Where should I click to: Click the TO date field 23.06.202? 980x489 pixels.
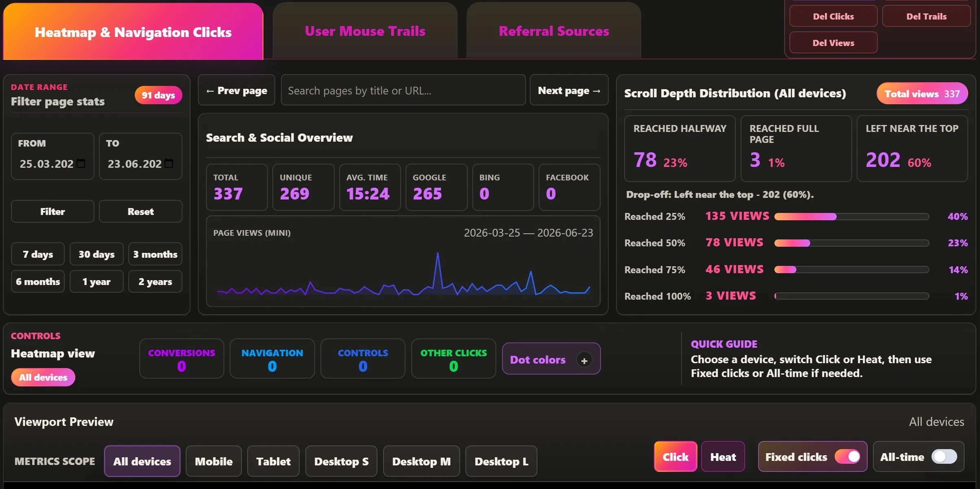pos(140,164)
